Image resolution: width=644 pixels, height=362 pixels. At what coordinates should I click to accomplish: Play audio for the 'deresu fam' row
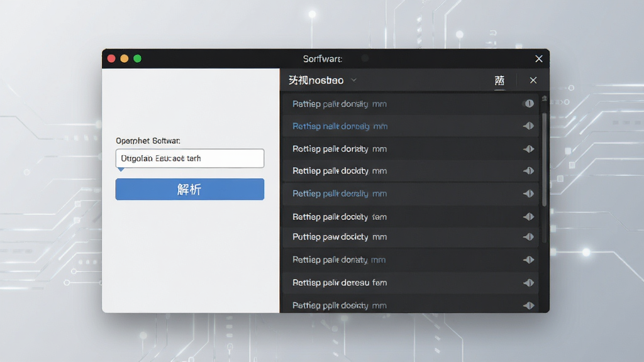click(x=528, y=283)
